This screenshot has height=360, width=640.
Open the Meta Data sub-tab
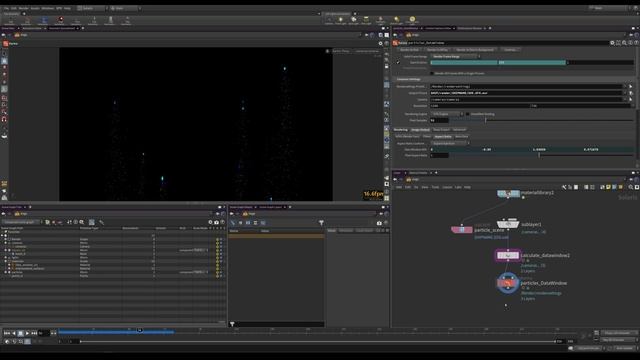462,137
